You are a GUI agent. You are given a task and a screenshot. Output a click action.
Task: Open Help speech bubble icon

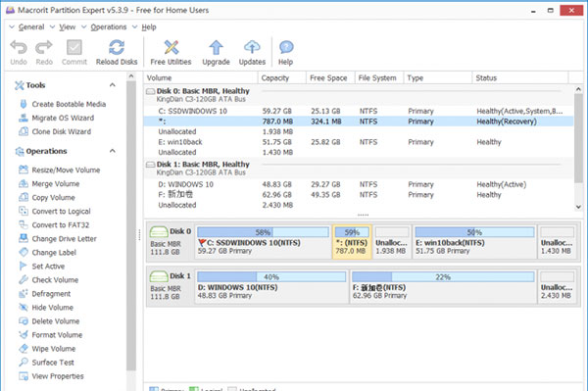click(286, 47)
